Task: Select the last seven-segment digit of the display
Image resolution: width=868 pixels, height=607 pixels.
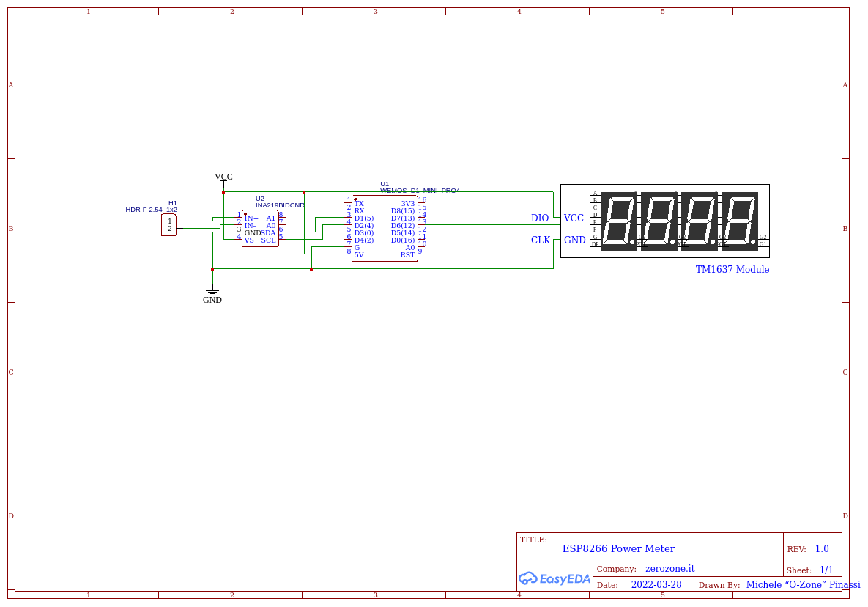Action: pos(740,221)
